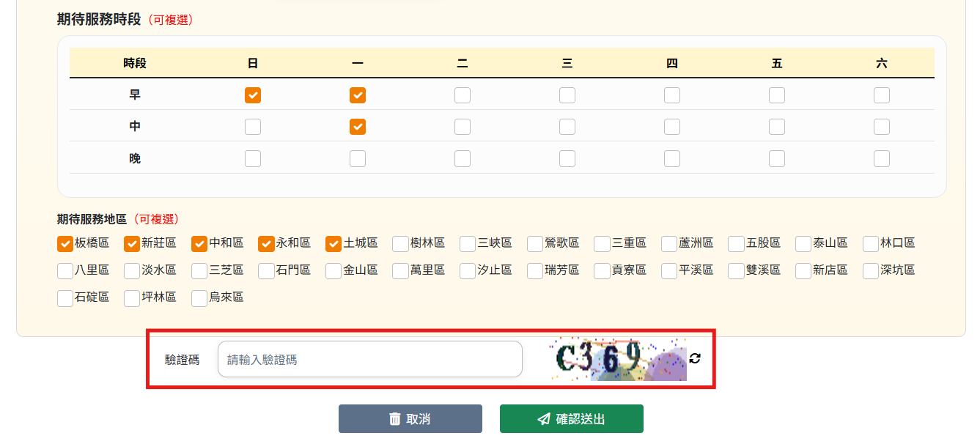Select 石碇區 district
980x444 pixels.
click(x=64, y=297)
